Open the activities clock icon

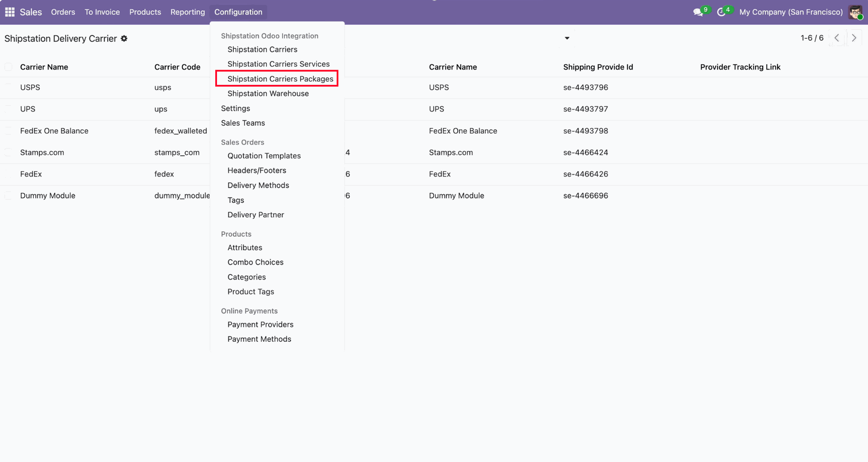[x=722, y=12]
